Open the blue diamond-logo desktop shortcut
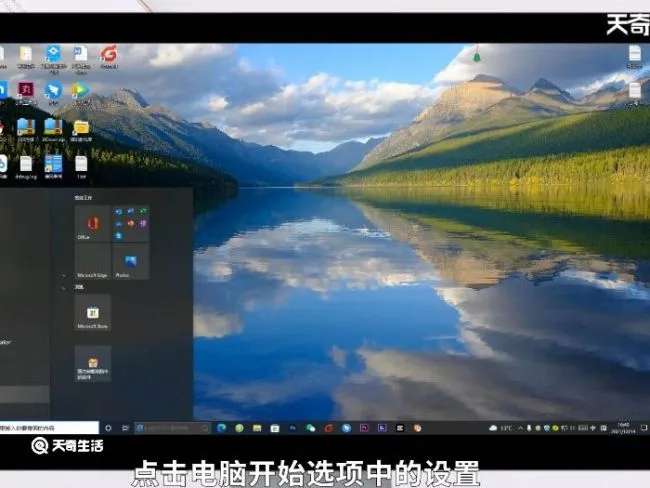This screenshot has height=488, width=650. coord(53,59)
